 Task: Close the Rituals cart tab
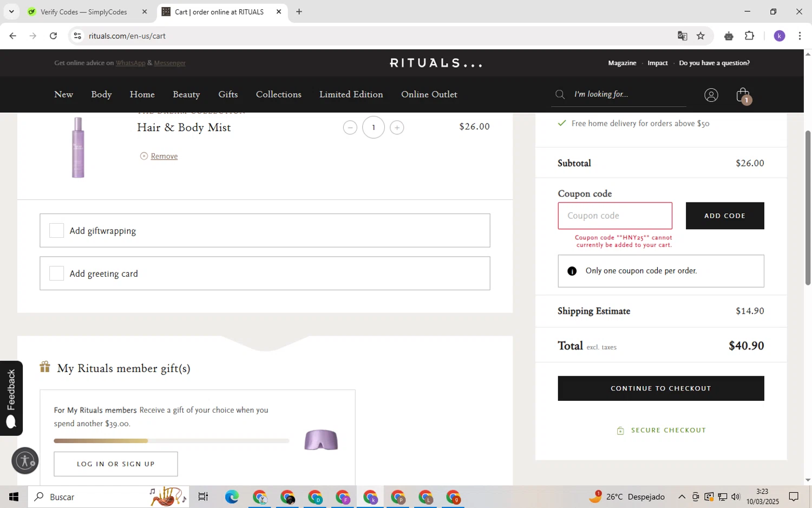pyautogui.click(x=279, y=11)
